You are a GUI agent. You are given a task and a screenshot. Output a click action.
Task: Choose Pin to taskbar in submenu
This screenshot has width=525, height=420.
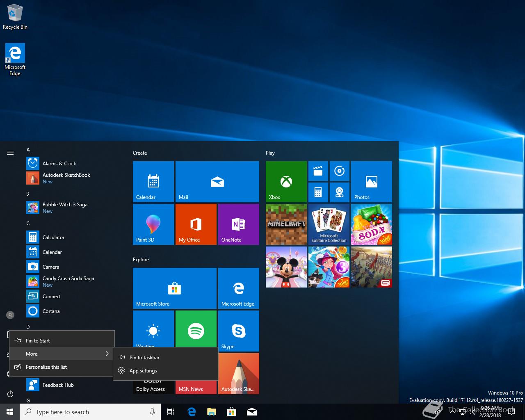coord(165,357)
